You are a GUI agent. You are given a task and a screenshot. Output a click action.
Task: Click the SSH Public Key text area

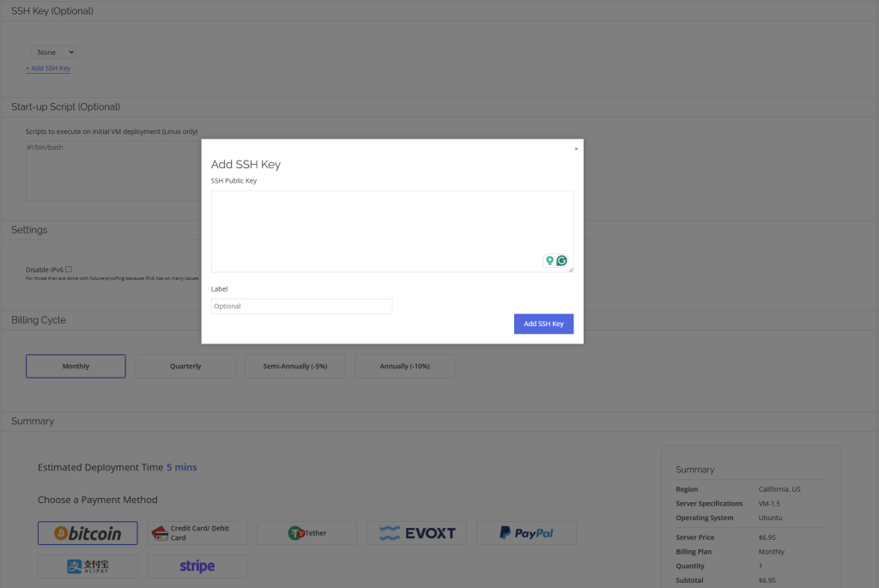pyautogui.click(x=391, y=227)
